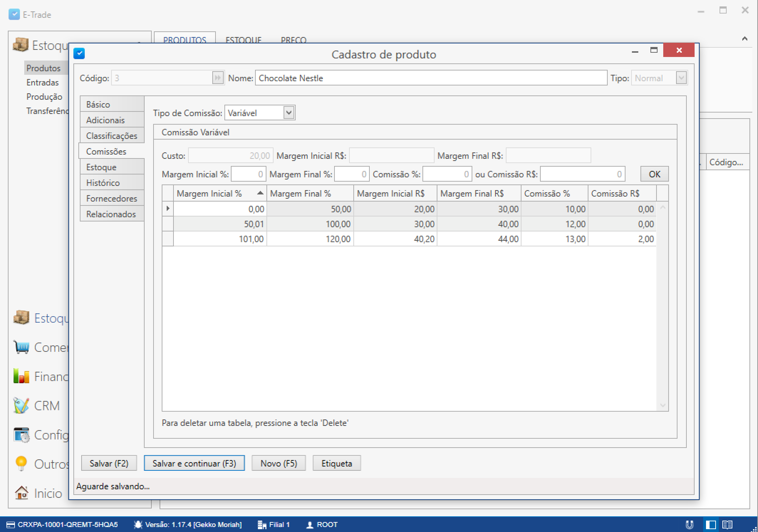Toggle the book view icon in status bar

pyautogui.click(x=727, y=525)
